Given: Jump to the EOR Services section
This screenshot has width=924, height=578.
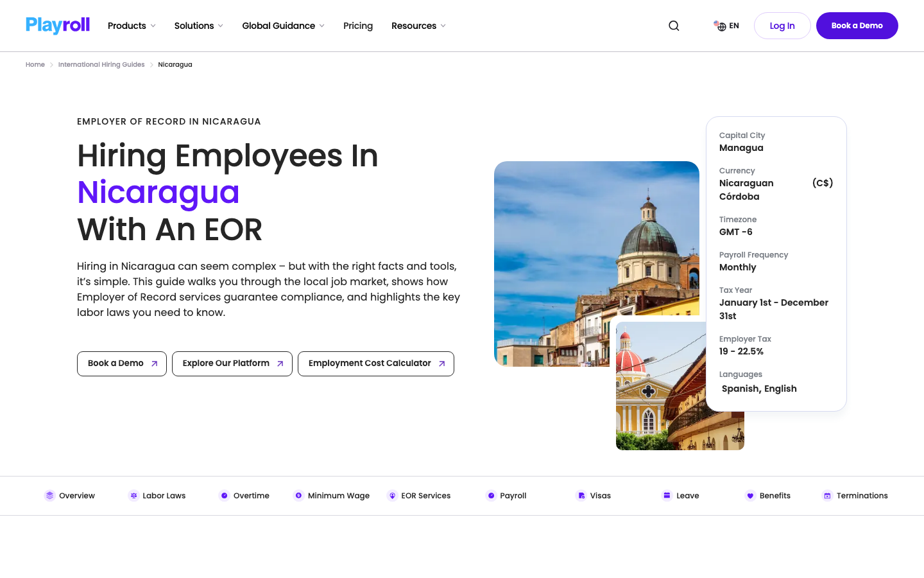Looking at the screenshot, I should pos(418,496).
